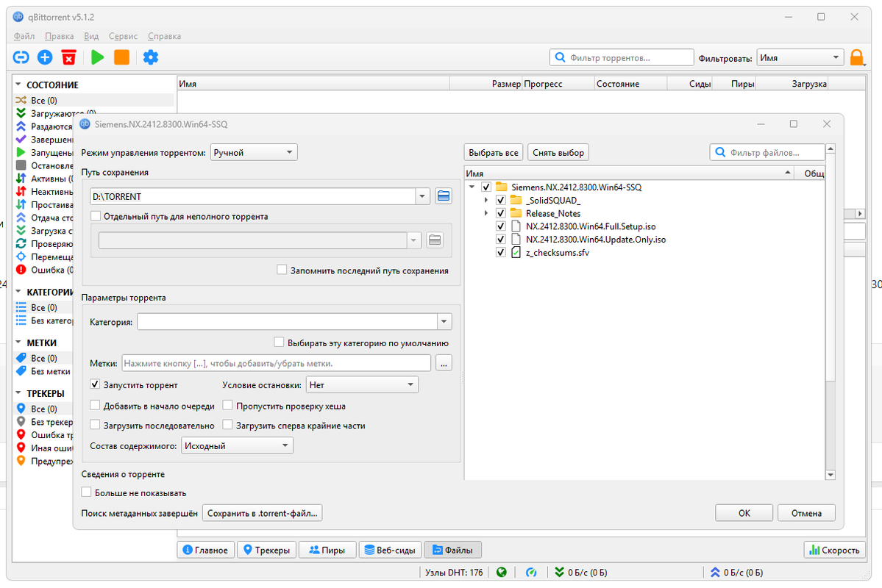Open the Category combo box
This screenshot has width=882, height=588.
click(x=294, y=321)
